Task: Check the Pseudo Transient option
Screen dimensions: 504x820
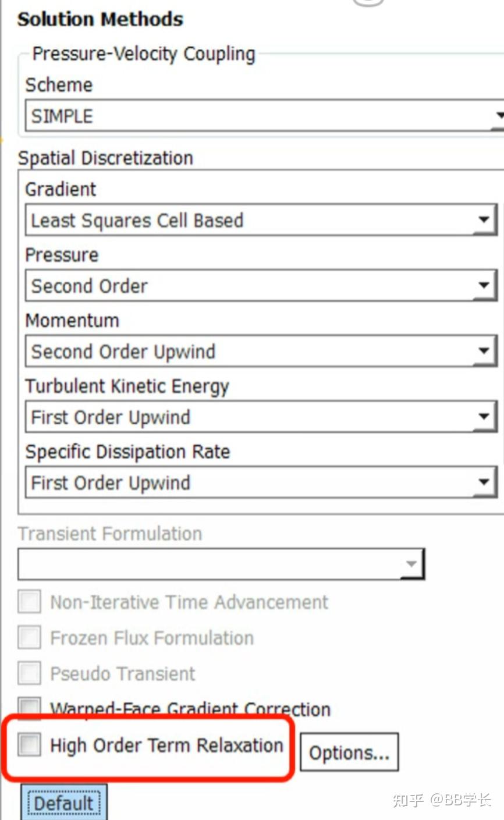Action: [30, 673]
